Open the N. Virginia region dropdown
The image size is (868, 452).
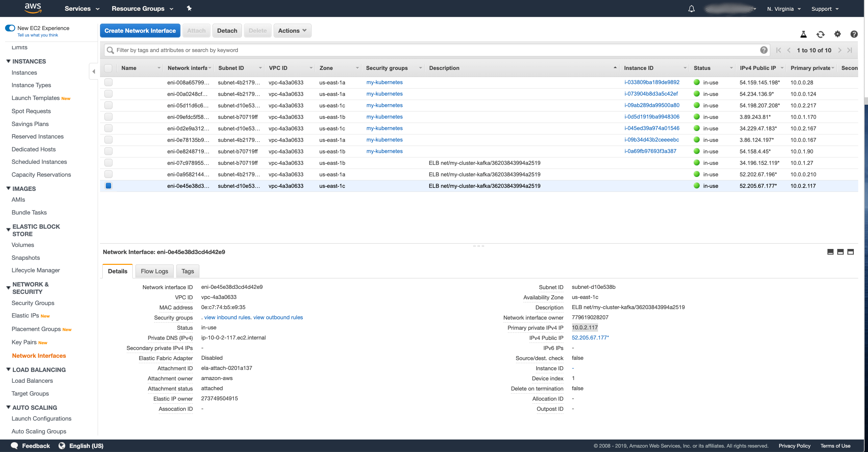784,9
